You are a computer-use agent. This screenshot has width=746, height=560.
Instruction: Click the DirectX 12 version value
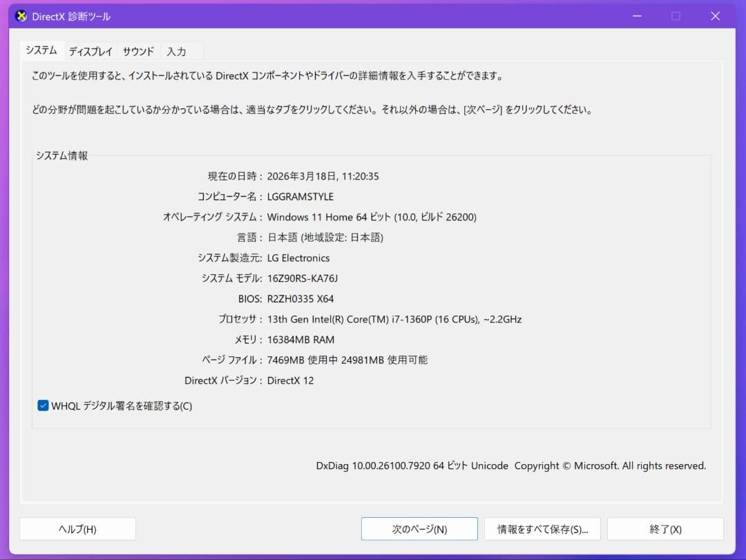pyautogui.click(x=290, y=380)
